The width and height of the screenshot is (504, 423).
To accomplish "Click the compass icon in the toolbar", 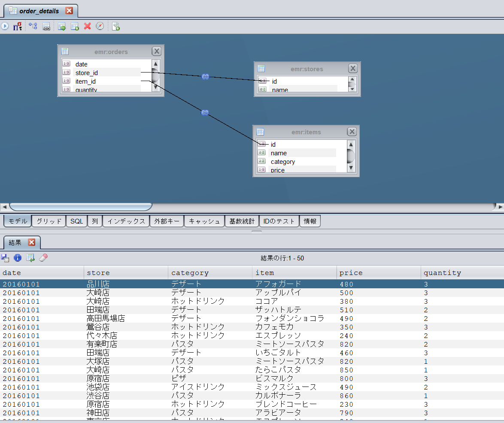I will [x=100, y=26].
